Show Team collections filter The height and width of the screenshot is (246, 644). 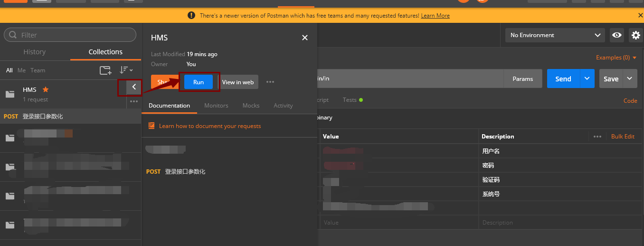38,70
